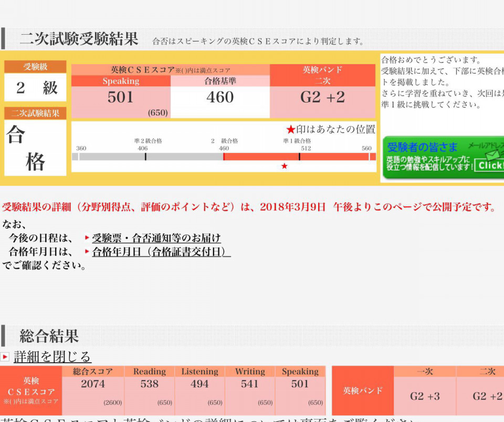Click the 合格おめでとうございます。 message
This screenshot has height=422, width=504.
[x=432, y=60]
